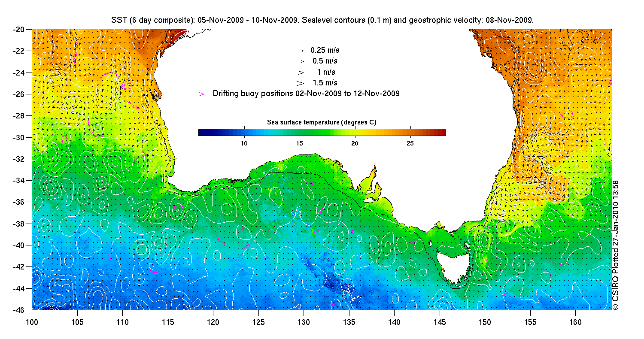
Task: Click latitude axis label -38
Action: [18, 224]
